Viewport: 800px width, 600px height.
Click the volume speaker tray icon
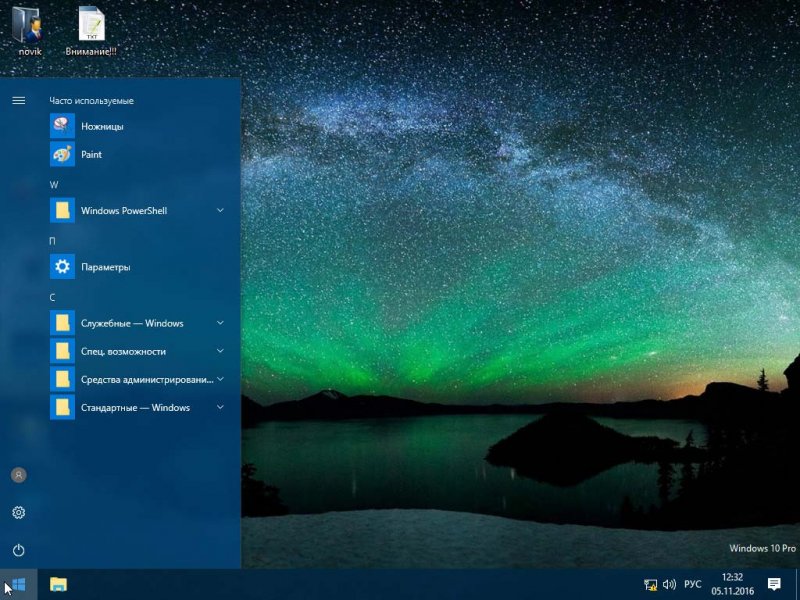click(x=669, y=585)
